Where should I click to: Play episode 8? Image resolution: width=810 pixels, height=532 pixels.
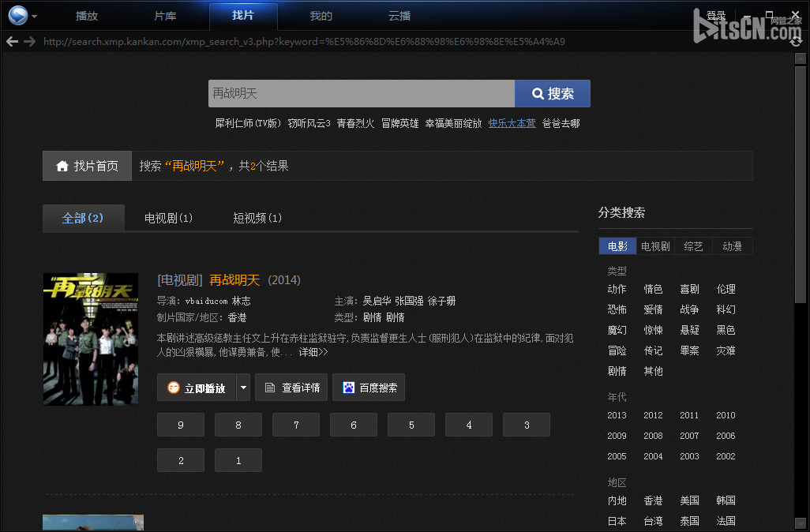(238, 425)
